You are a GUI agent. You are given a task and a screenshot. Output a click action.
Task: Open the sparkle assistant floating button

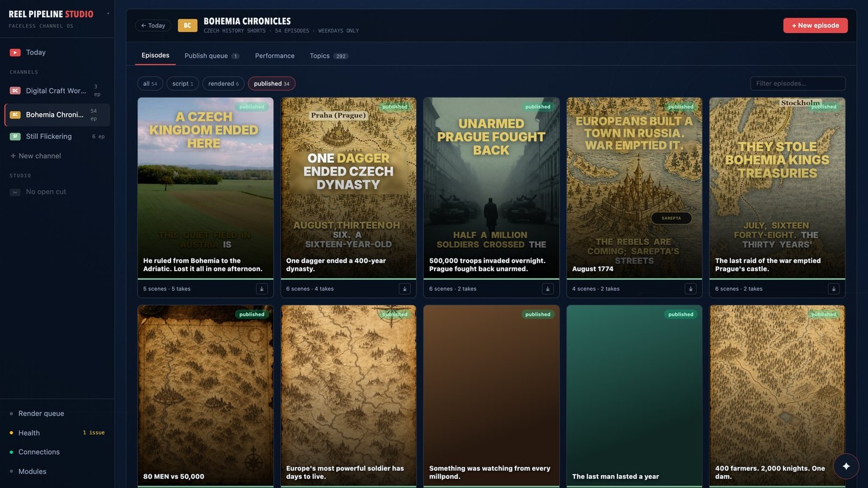[846, 466]
